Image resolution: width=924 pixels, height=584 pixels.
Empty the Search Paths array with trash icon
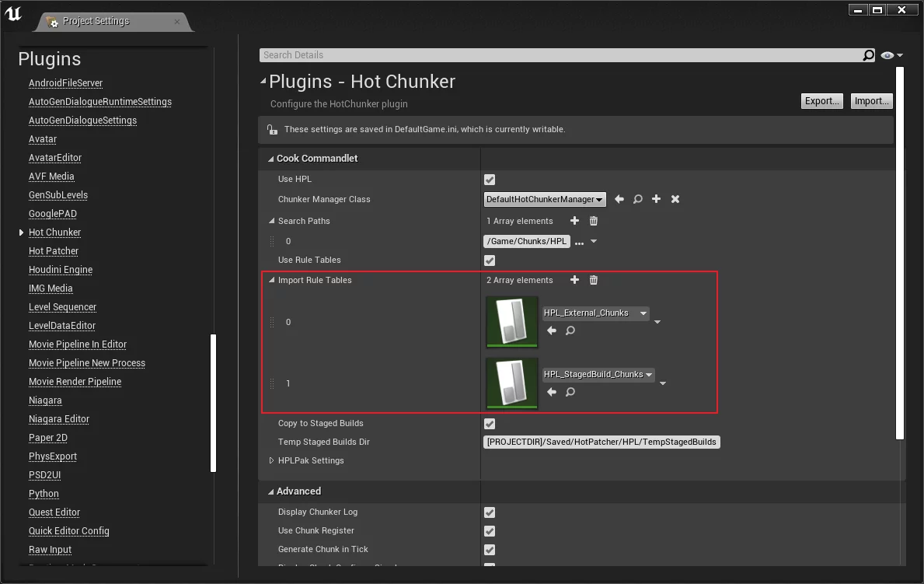[594, 221]
